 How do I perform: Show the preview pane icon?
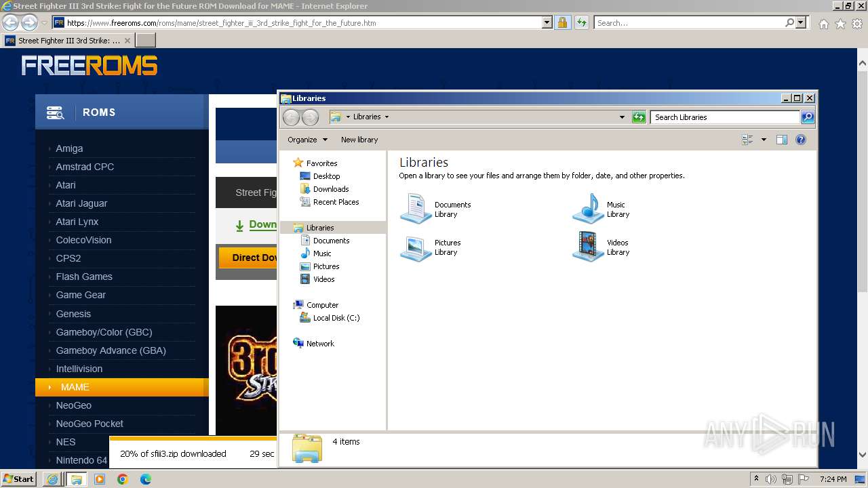coord(782,140)
